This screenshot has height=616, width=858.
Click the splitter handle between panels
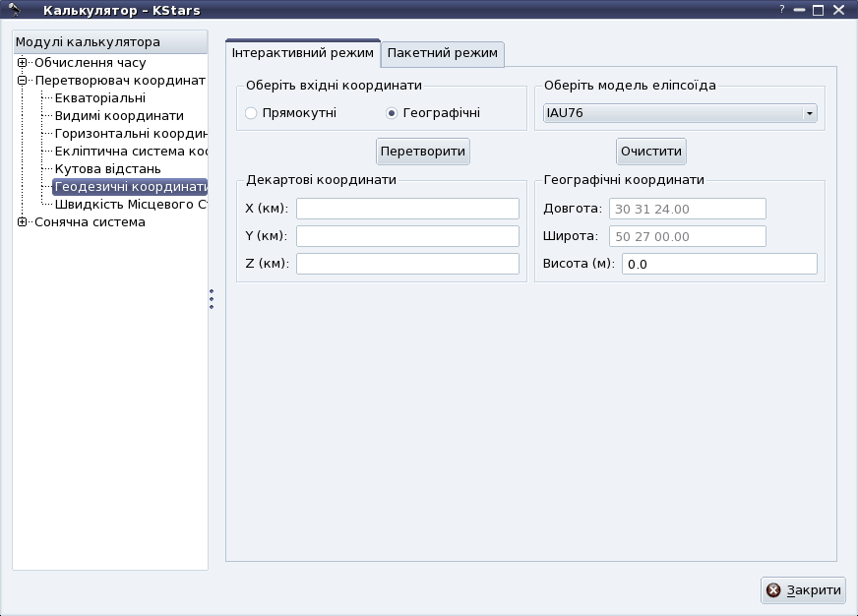211,299
